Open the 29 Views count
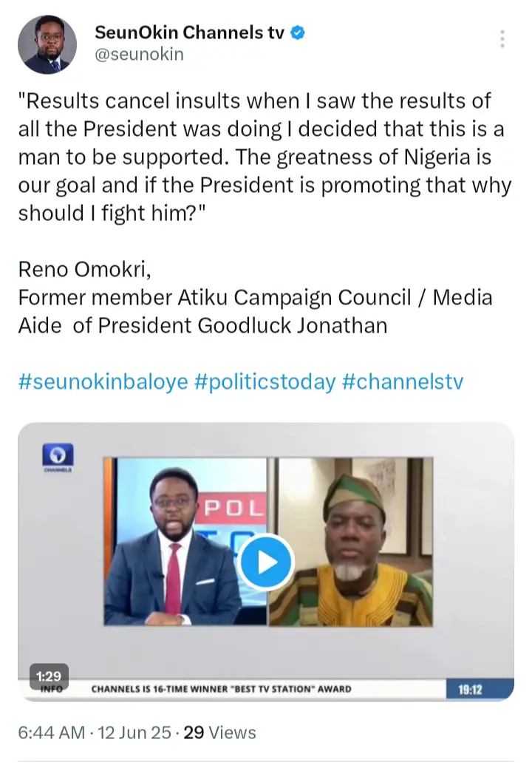Image resolution: width=532 pixels, height=765 pixels. coord(219,732)
